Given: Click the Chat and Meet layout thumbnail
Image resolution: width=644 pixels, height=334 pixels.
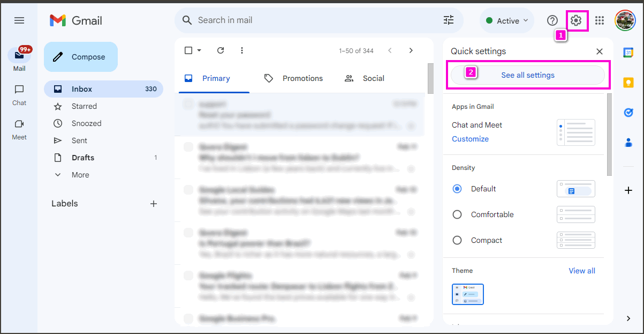Looking at the screenshot, I should coord(576,132).
